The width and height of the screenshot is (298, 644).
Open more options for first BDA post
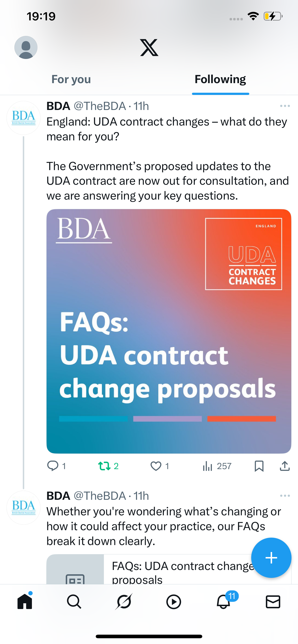[x=285, y=106]
